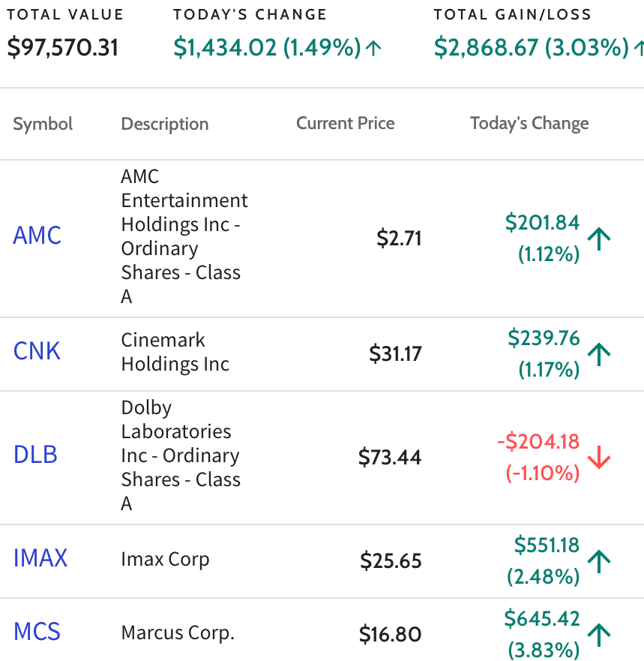The height and width of the screenshot is (661, 644).
Task: Click the green up arrow beside AMC change
Action: tap(599, 239)
